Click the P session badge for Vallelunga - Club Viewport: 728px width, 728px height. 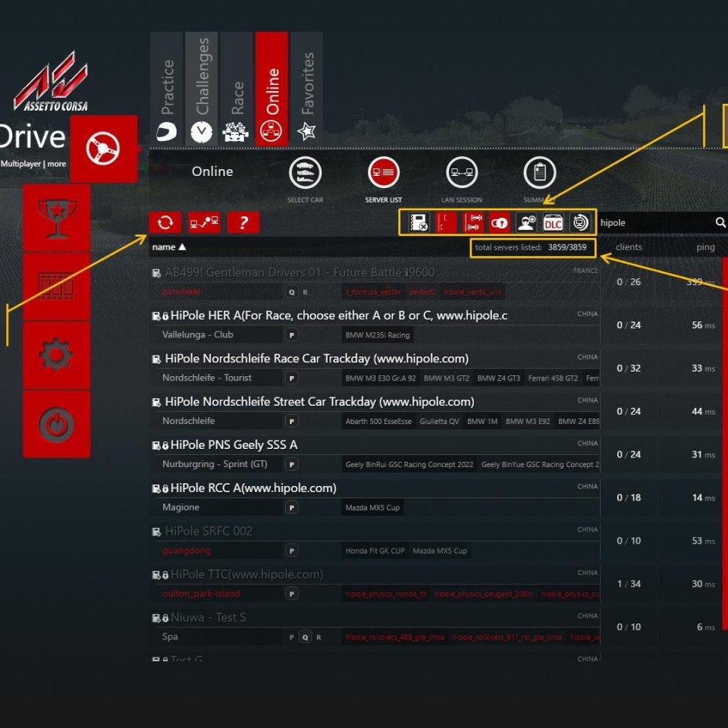point(291,335)
